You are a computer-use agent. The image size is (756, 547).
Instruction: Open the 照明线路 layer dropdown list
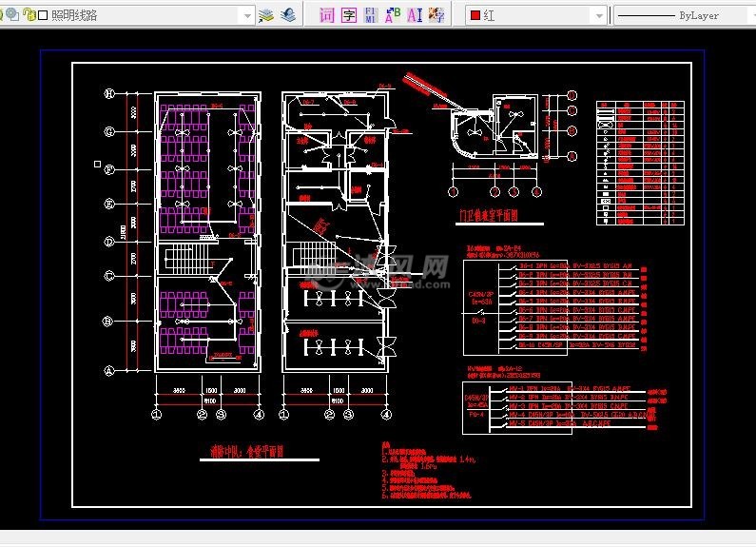point(247,16)
